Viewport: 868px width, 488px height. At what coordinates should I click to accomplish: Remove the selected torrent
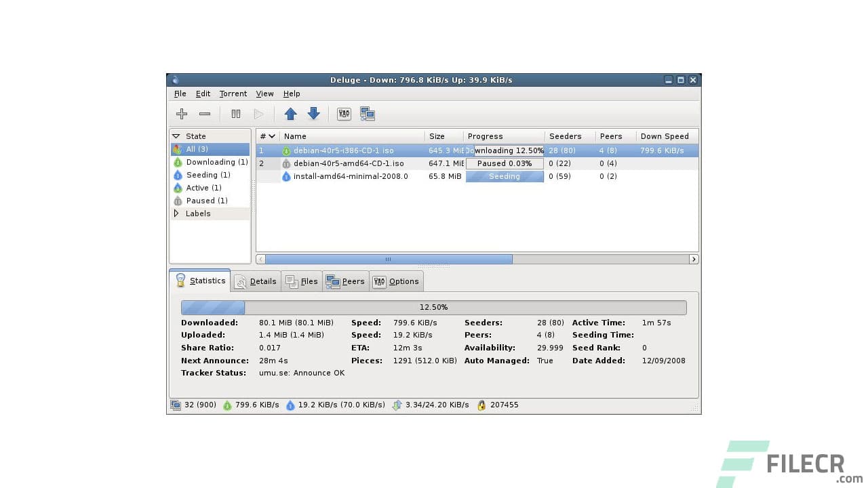(204, 113)
